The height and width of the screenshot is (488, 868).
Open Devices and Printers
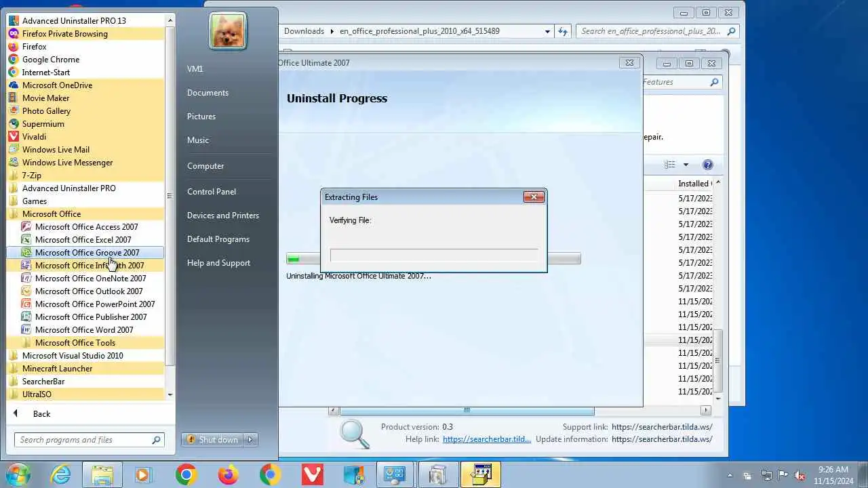(226, 216)
